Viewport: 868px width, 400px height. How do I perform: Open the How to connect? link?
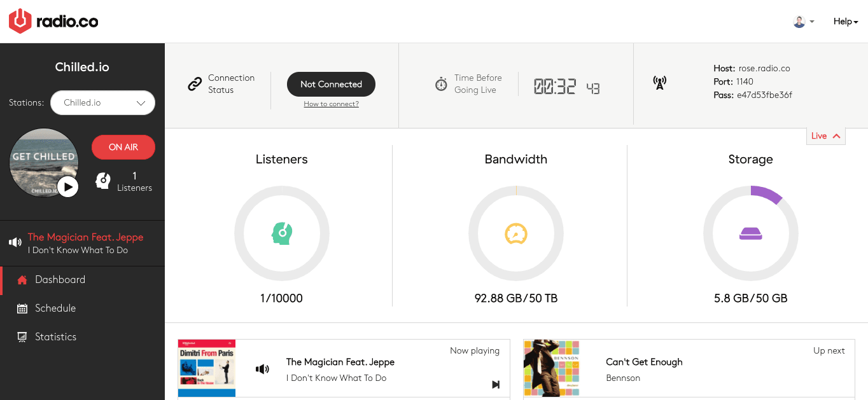(331, 103)
